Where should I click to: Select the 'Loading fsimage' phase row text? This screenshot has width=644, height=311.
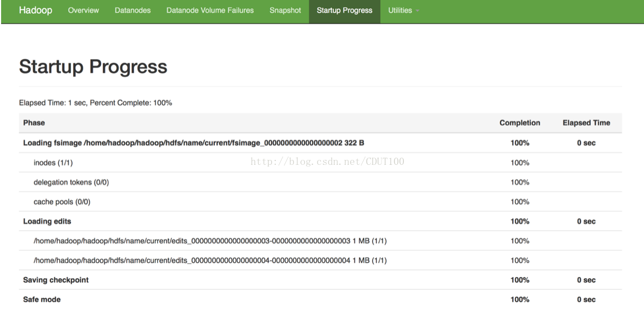(x=193, y=143)
